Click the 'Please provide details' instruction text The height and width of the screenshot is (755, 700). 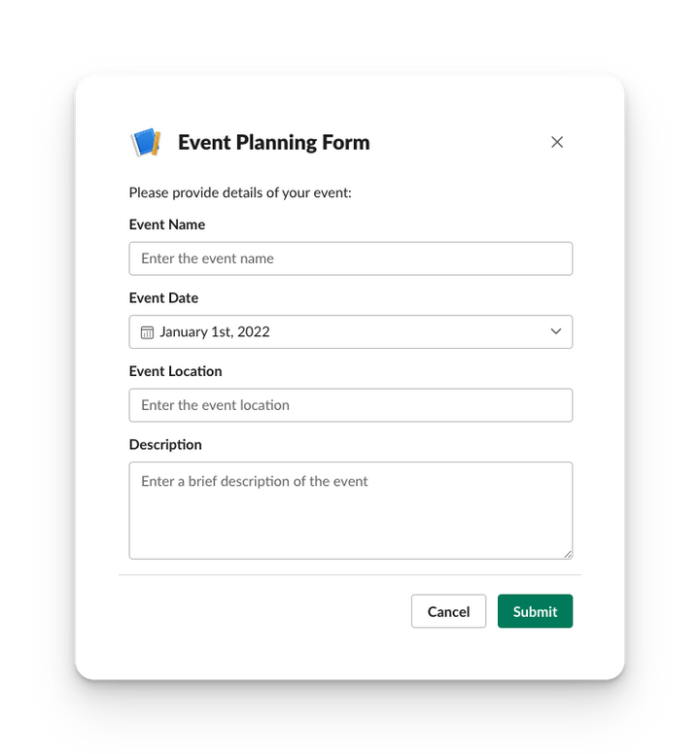pos(240,192)
